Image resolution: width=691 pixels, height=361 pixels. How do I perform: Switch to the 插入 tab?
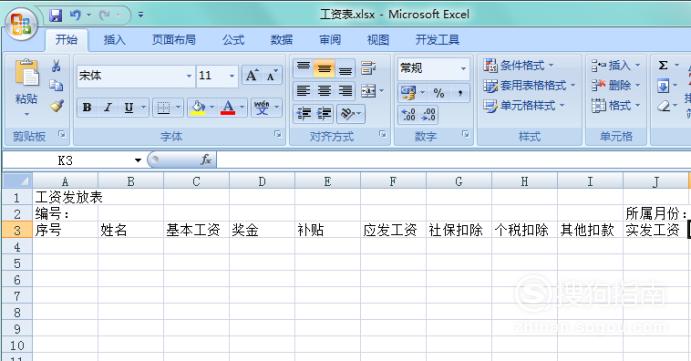point(115,40)
